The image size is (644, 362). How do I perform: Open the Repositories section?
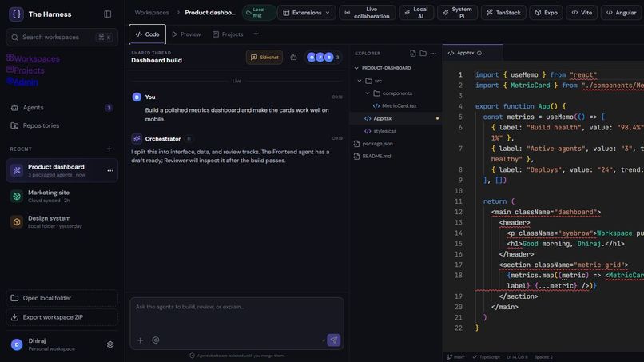tap(62, 125)
